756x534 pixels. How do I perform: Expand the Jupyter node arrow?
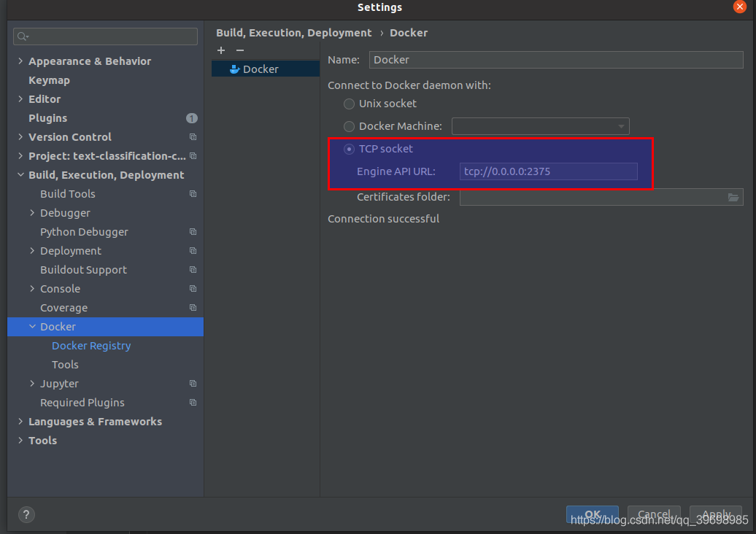tap(32, 384)
